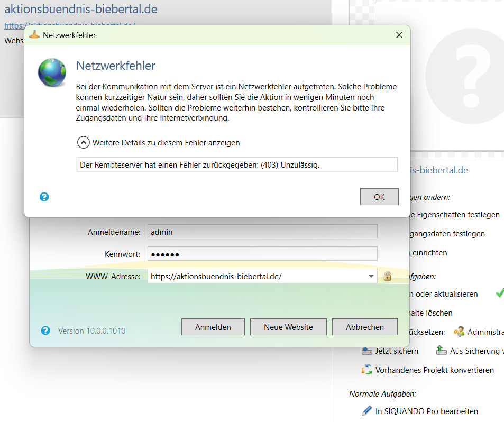
Task: Click into the Kennwort password field
Action: click(262, 254)
